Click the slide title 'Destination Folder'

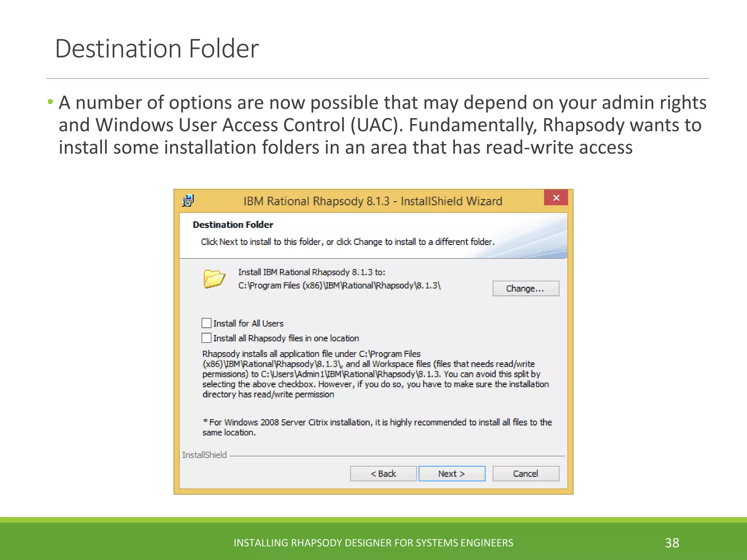157,48
